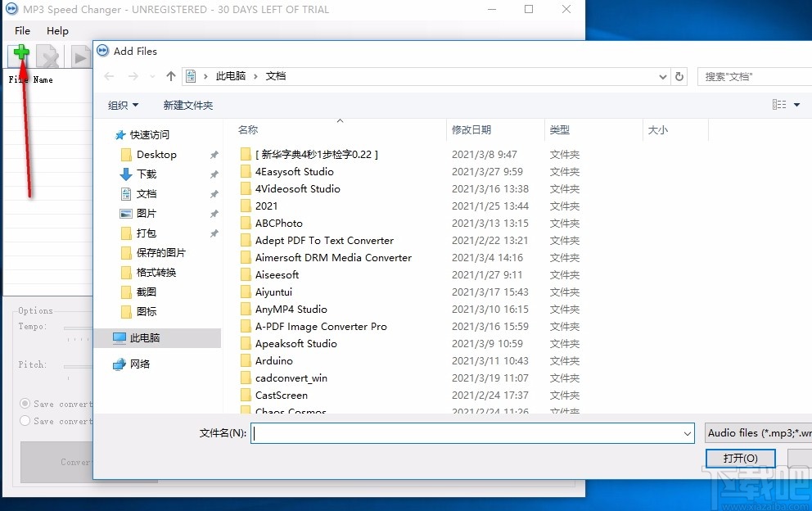
Task: Select second 'Save convert' radio button
Action: click(x=25, y=421)
